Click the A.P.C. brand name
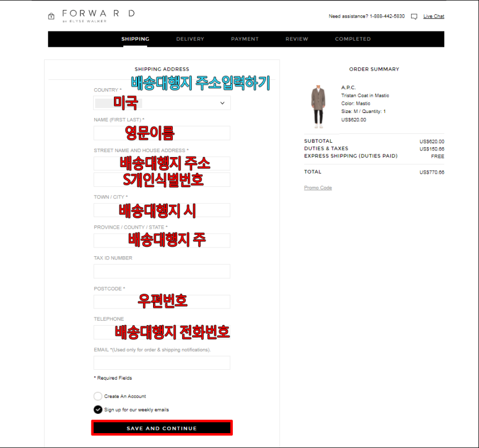Screen dimensions: 479x448 click(x=349, y=88)
